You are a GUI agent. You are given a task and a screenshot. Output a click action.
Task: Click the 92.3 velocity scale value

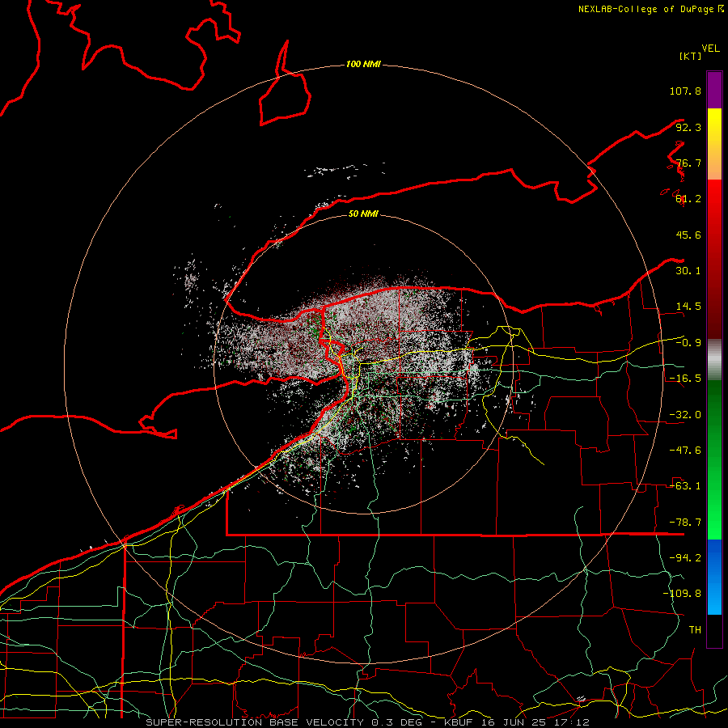pos(688,127)
